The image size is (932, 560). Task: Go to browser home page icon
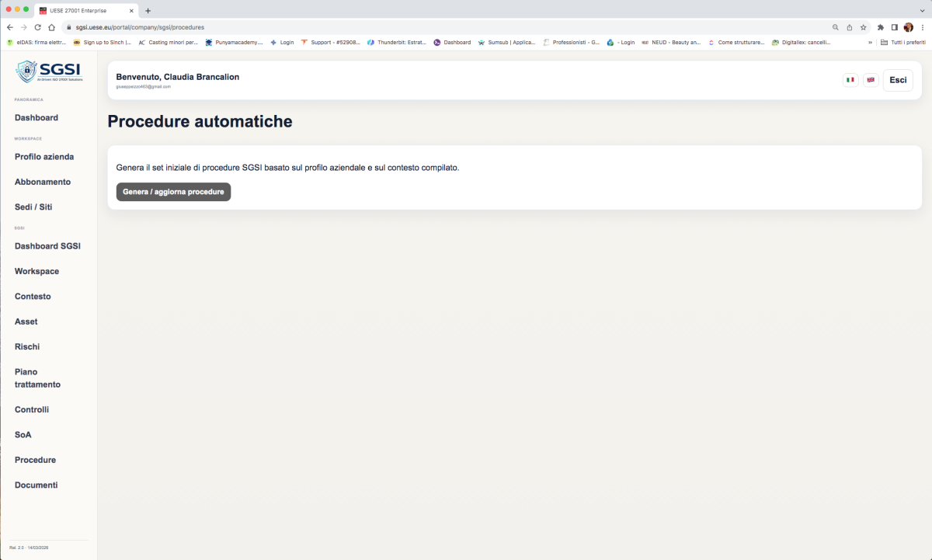(x=51, y=27)
